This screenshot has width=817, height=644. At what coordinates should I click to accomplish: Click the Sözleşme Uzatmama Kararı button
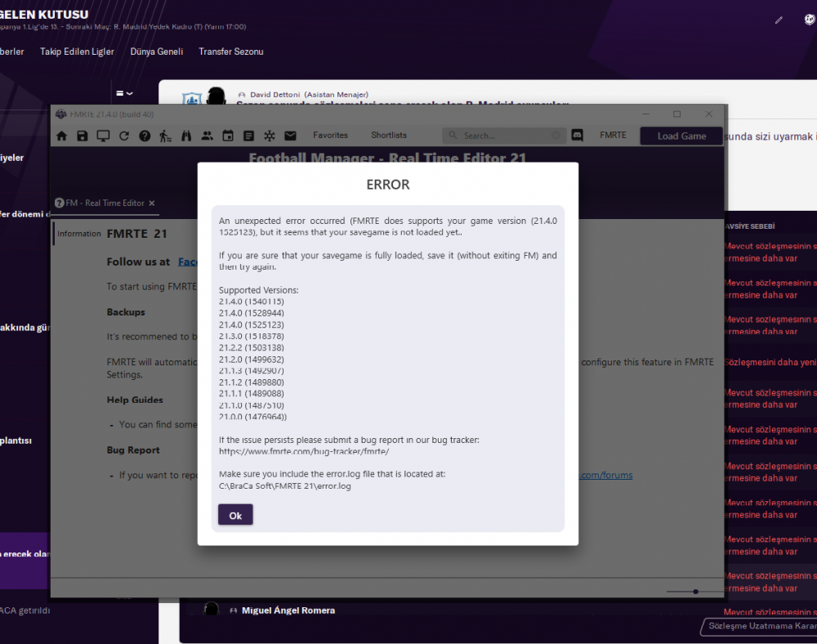759,627
